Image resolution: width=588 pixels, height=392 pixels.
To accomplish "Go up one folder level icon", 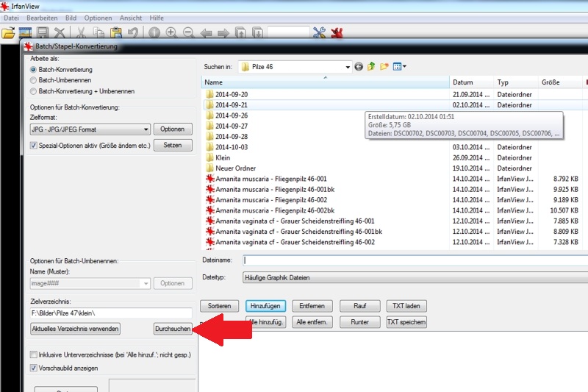I will pos(372,67).
